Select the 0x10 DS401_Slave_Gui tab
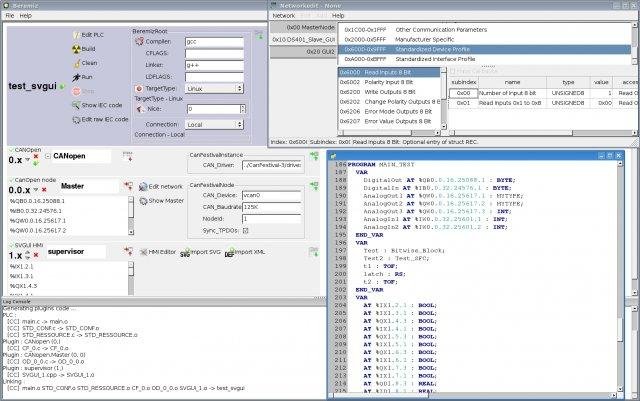 303,40
